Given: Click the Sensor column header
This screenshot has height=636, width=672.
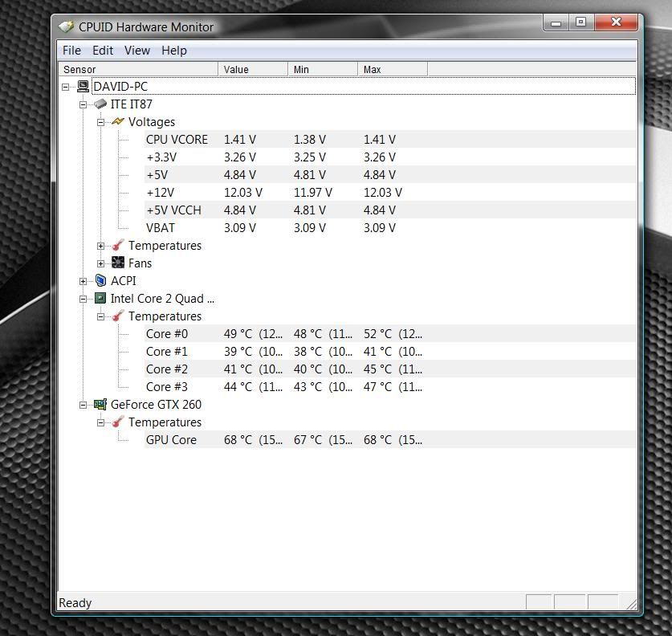Looking at the screenshot, I should (x=137, y=70).
